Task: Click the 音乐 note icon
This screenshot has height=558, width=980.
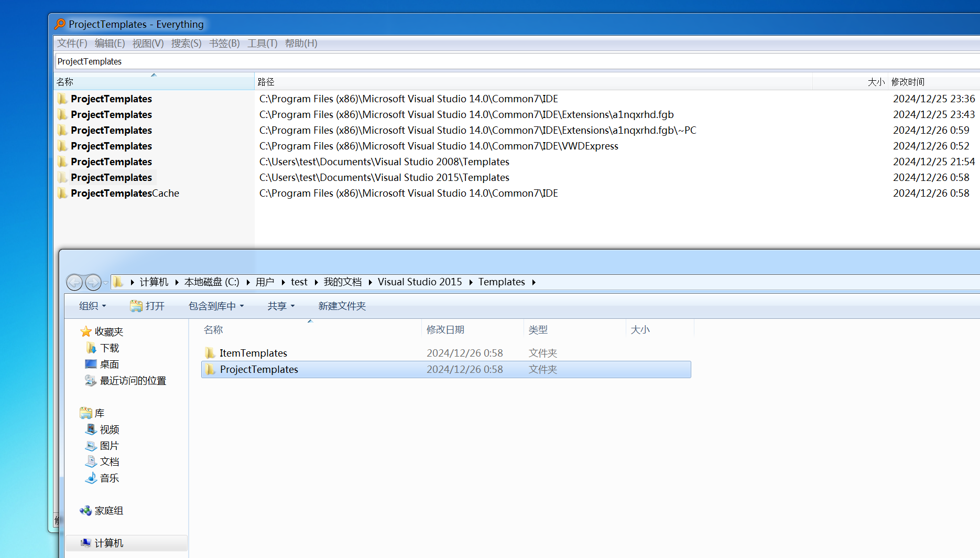Action: pos(91,478)
